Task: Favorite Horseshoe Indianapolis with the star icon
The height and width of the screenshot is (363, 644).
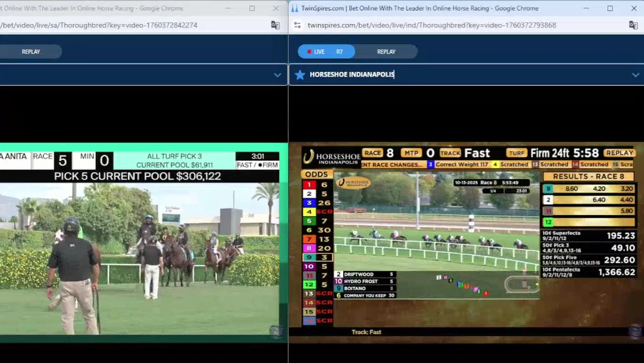Action: [300, 75]
